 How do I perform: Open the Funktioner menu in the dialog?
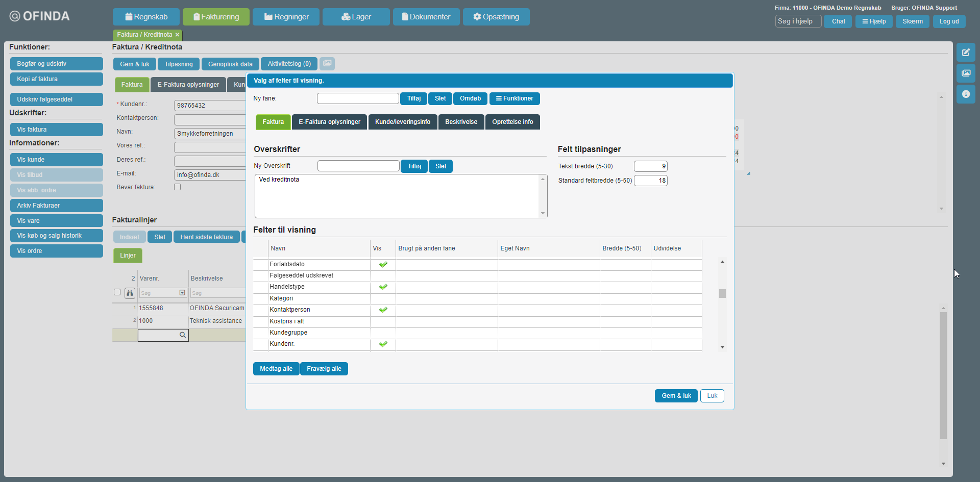(514, 98)
